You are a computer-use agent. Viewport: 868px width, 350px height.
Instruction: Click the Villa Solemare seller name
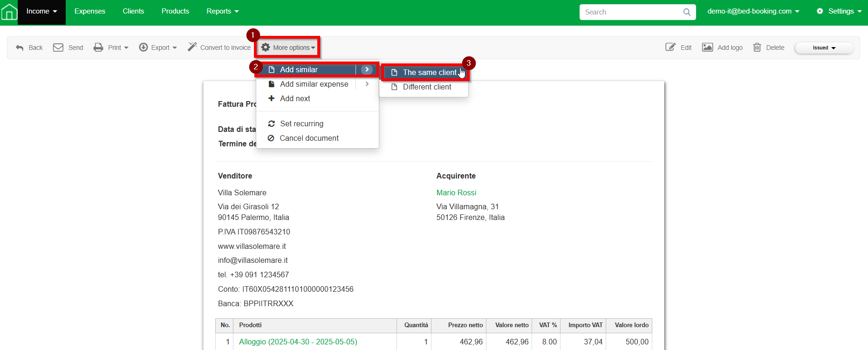pos(242,192)
